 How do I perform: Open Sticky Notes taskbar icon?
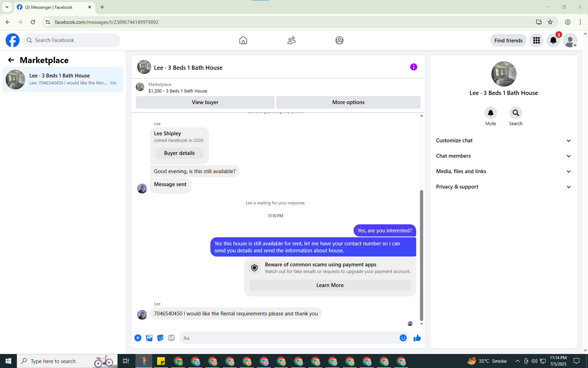(161, 361)
